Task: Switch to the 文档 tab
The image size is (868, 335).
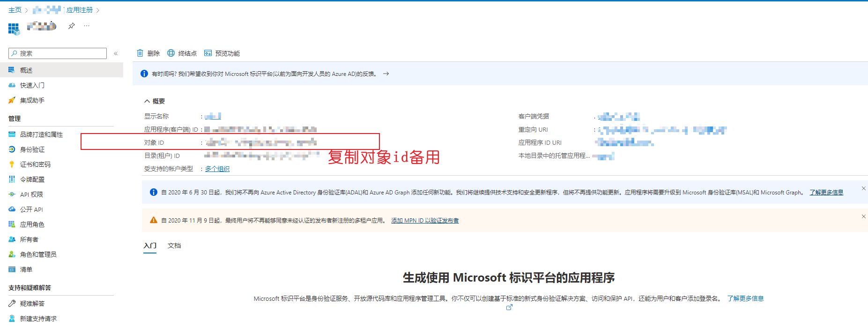Action: pyautogui.click(x=174, y=246)
